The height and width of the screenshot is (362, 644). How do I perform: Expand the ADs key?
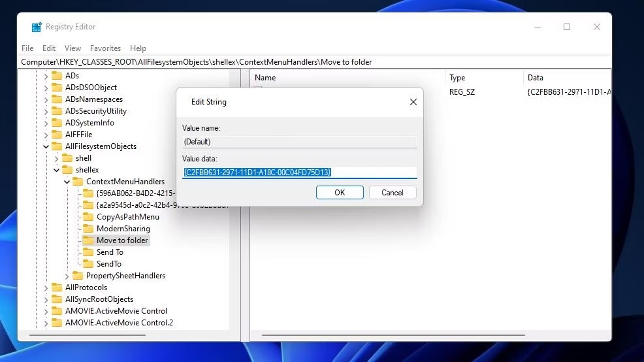tap(46, 76)
